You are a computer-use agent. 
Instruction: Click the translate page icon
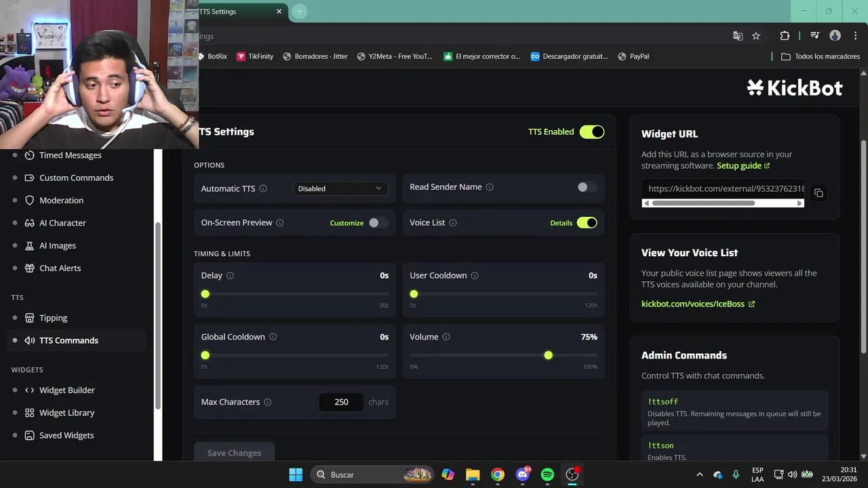(738, 36)
